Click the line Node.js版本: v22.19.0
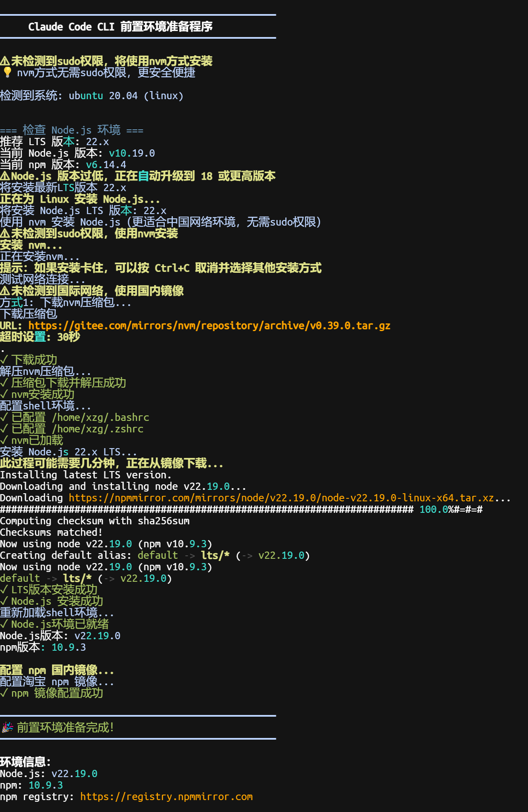The image size is (528, 812). 60,636
